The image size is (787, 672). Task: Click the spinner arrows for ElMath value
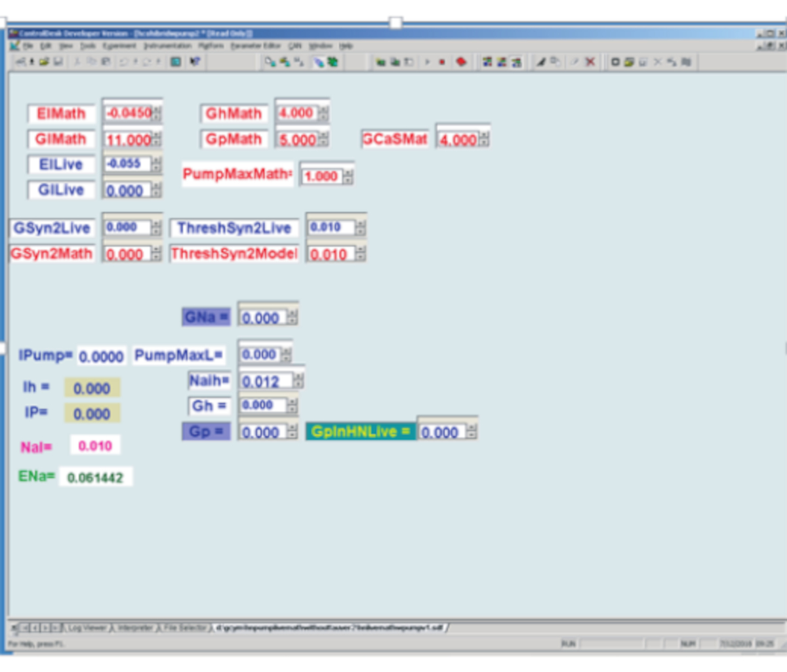[157, 113]
